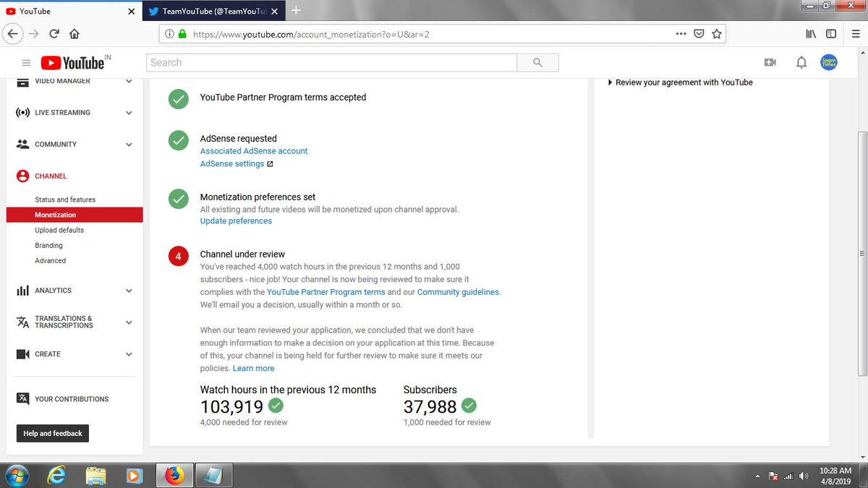
Task: Click the 37,988 subscribers value
Action: (430, 407)
